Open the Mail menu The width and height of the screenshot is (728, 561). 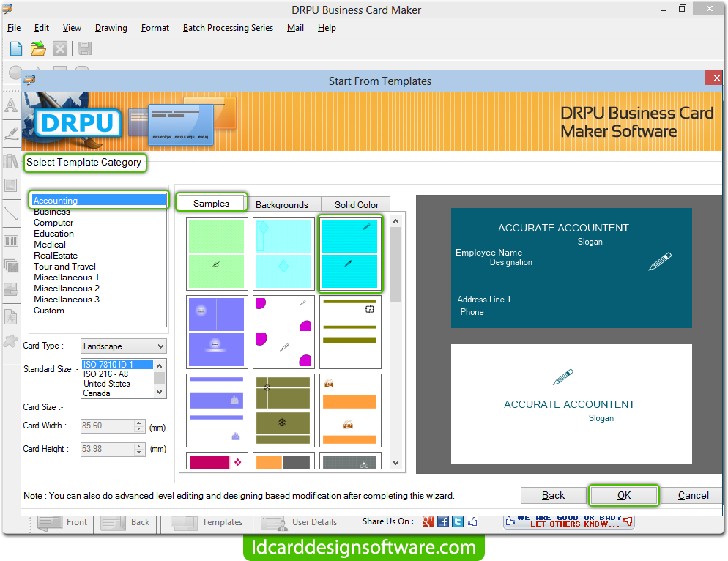click(295, 28)
